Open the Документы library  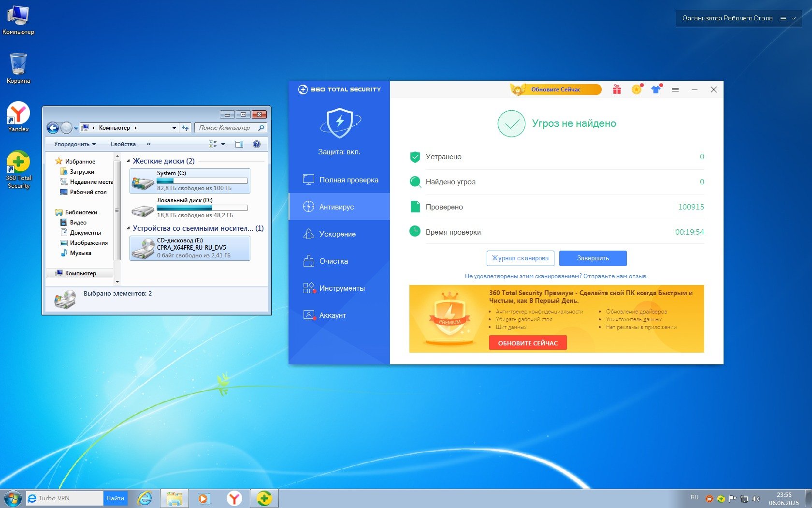(81, 233)
